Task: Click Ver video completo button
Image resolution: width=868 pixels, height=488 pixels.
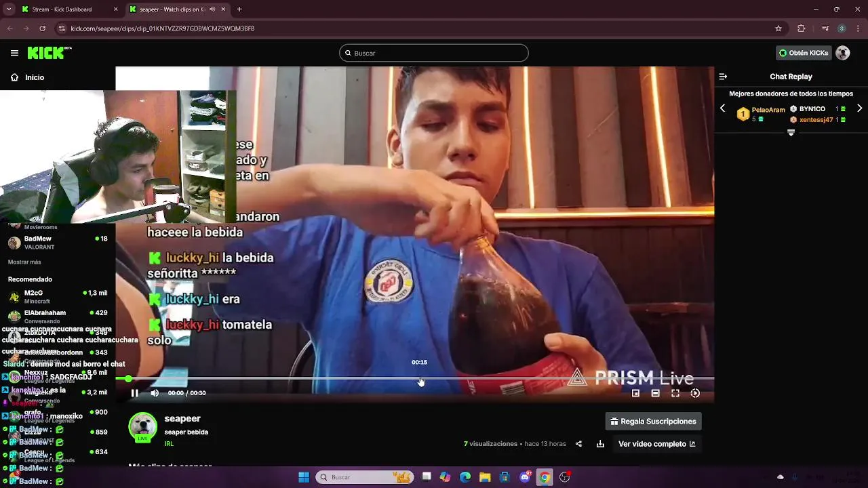Action: tap(656, 444)
